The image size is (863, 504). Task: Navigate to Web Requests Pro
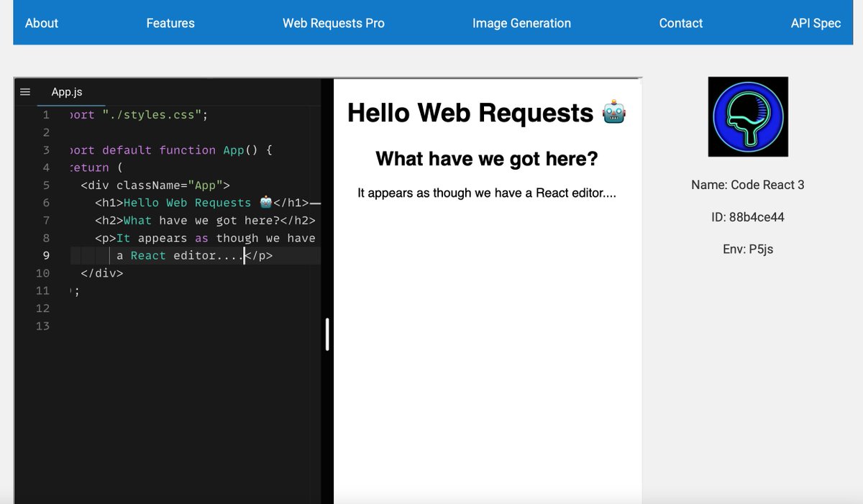tap(334, 22)
